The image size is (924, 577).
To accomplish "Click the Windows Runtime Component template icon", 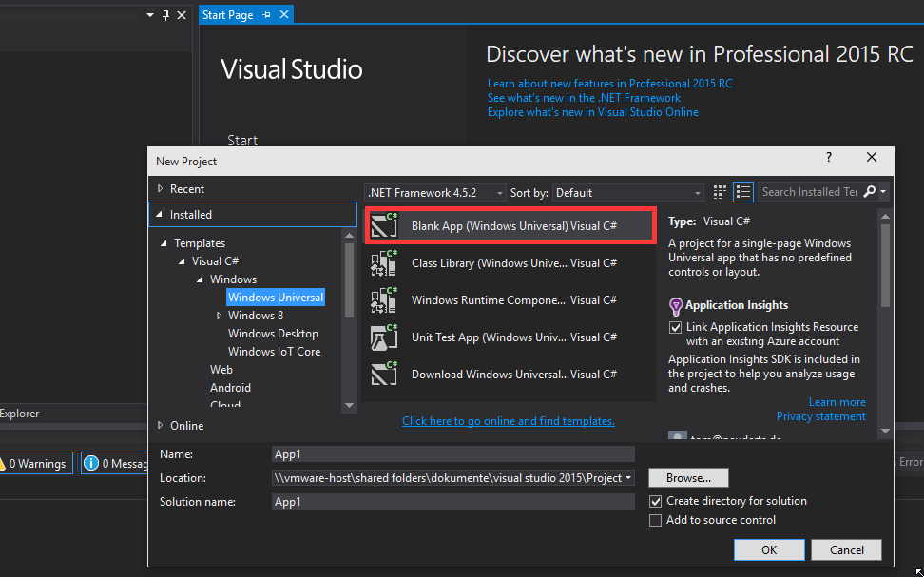I will tap(384, 300).
